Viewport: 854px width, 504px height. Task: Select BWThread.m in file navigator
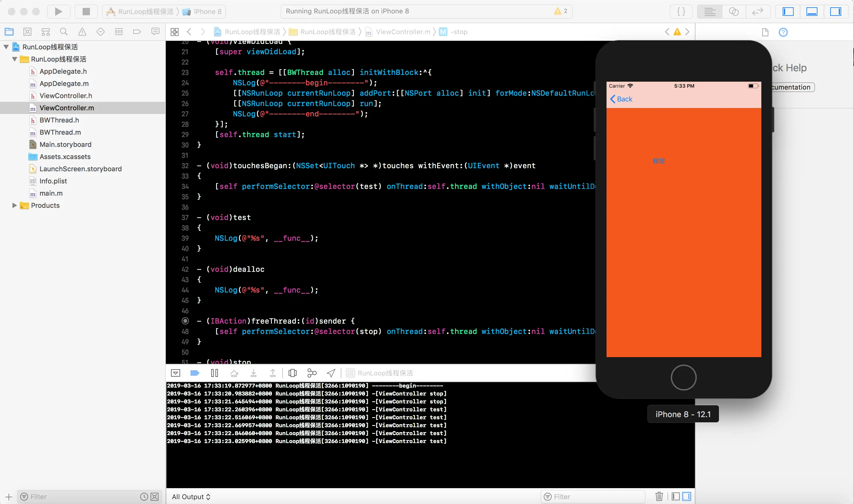(x=60, y=132)
